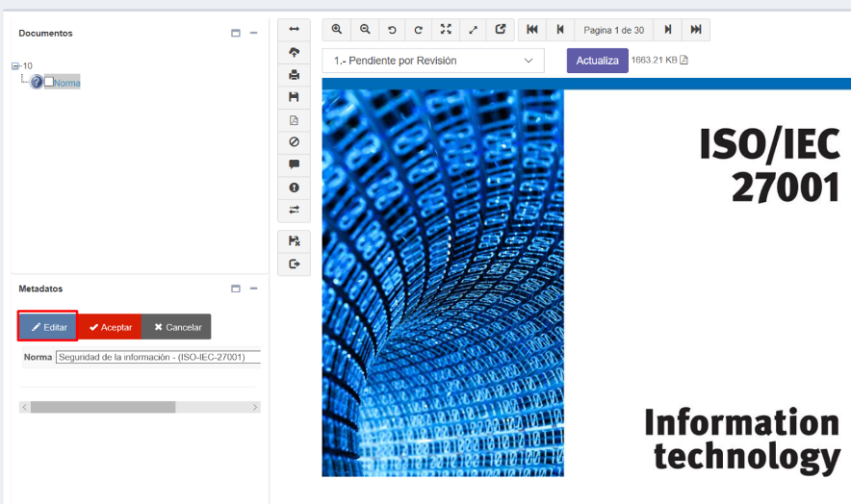
Task: Open the Pendiente por Revisión dropdown
Action: [432, 61]
